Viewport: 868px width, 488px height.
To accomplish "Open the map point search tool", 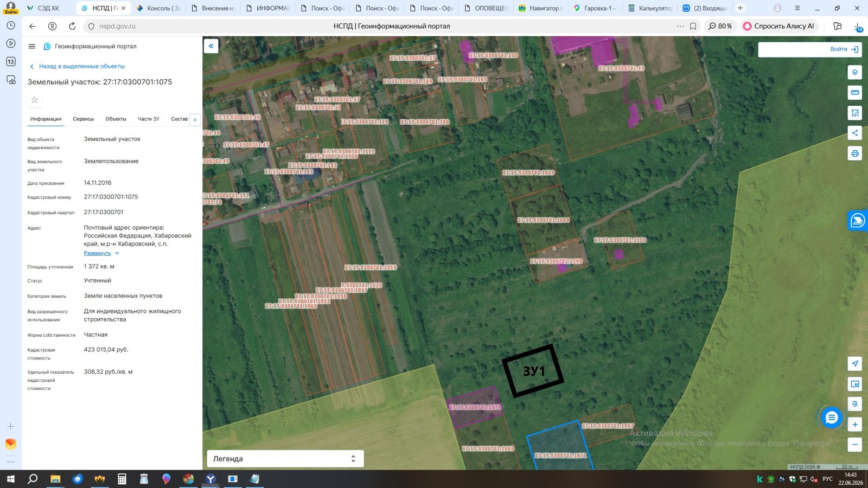I will click(x=854, y=404).
